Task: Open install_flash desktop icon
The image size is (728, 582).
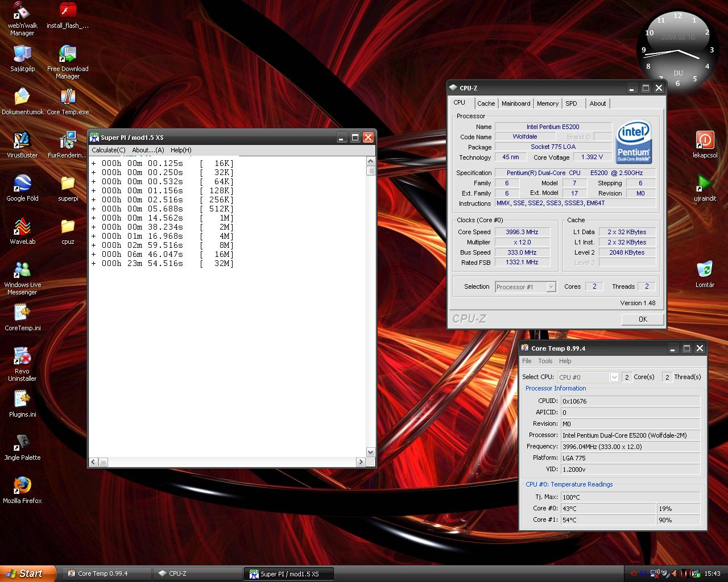Action: point(68,16)
